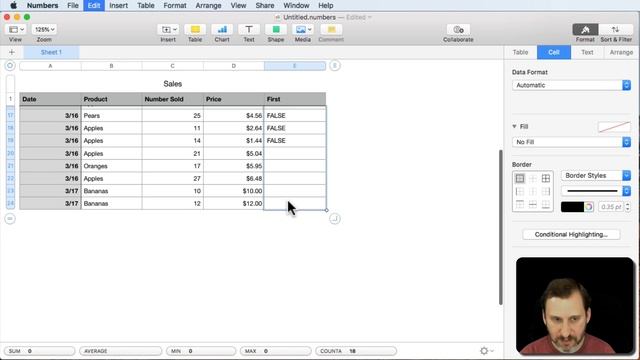Image resolution: width=640 pixels, height=360 pixels.
Task: Click the Sales table title
Action: pyautogui.click(x=173, y=84)
